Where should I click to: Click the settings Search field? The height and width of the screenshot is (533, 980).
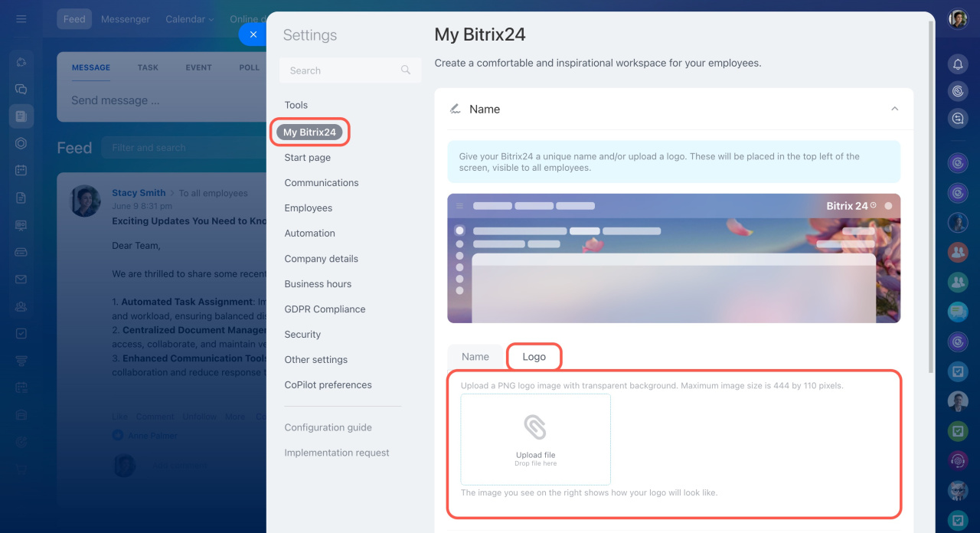pos(350,70)
